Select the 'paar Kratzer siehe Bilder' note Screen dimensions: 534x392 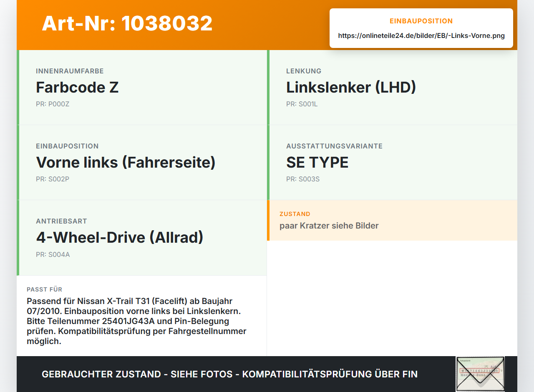click(329, 226)
